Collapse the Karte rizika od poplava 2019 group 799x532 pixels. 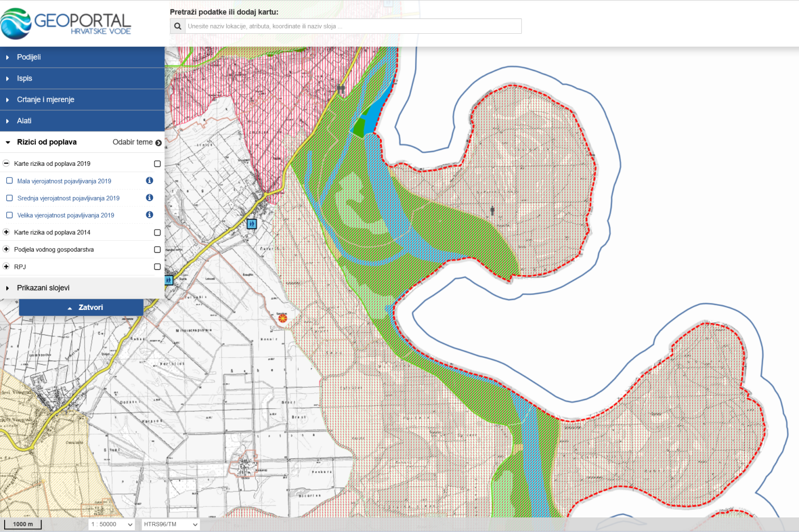[6, 163]
